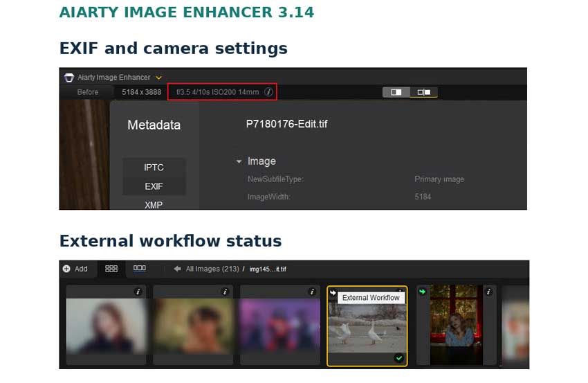Image resolution: width=588 pixels, height=383 pixels.
Task: Click the External workflow status heading
Action: 170,241
